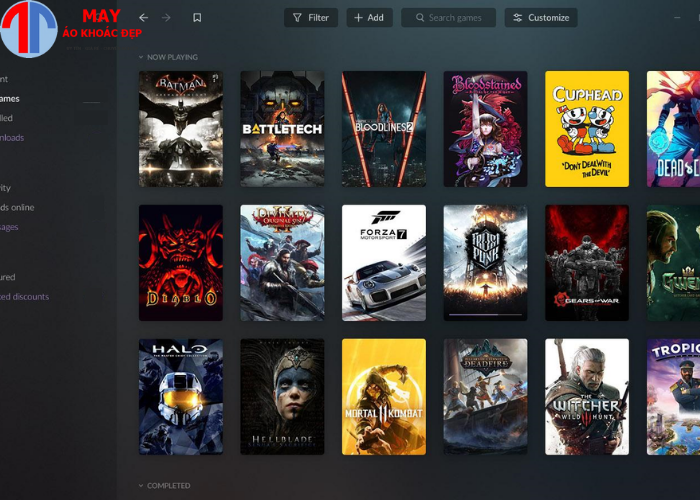
Task: Open Mortal Kombat 11 game cover
Action: pyautogui.click(x=384, y=397)
